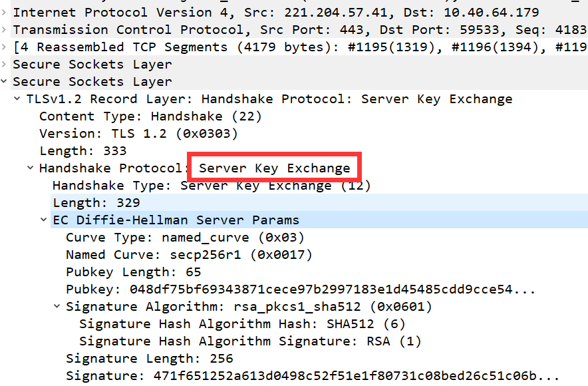Select the Content Type: Handshake (22) line
The width and height of the screenshot is (588, 386).
(x=150, y=116)
